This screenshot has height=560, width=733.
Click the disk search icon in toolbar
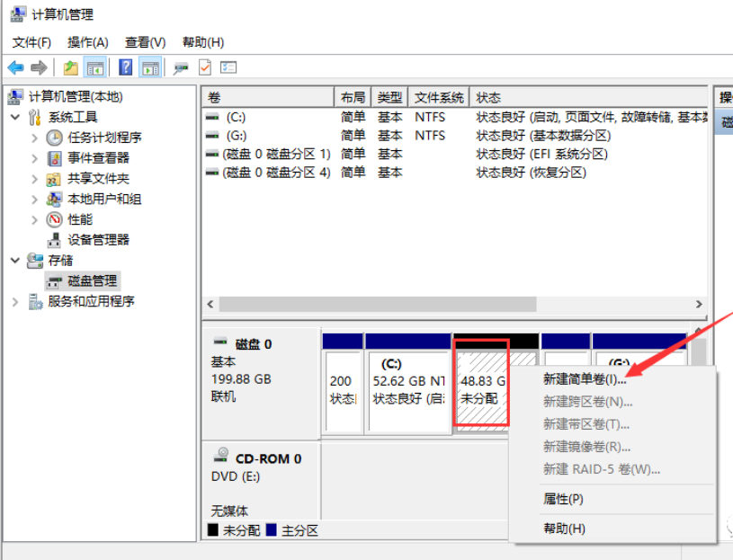pos(181,67)
